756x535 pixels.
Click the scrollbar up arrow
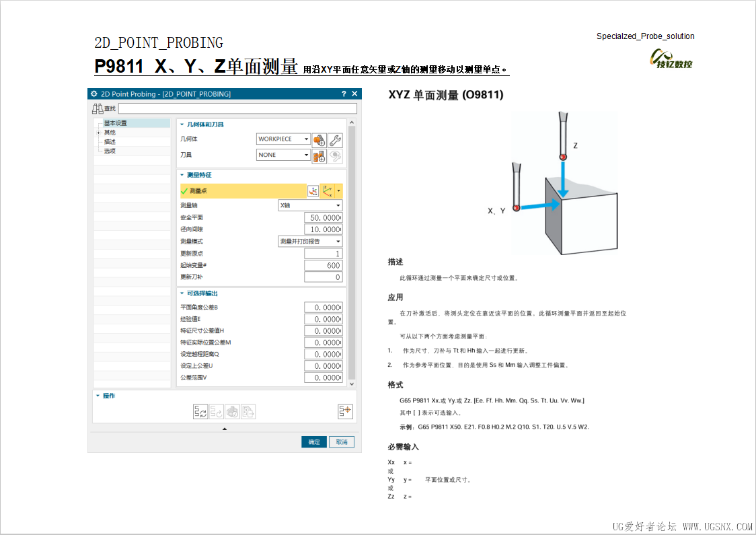click(x=352, y=122)
